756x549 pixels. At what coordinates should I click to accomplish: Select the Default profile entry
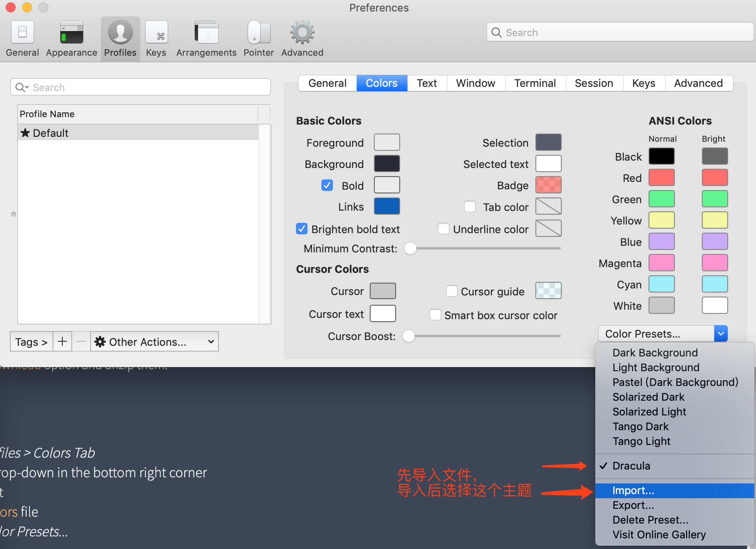(x=50, y=132)
